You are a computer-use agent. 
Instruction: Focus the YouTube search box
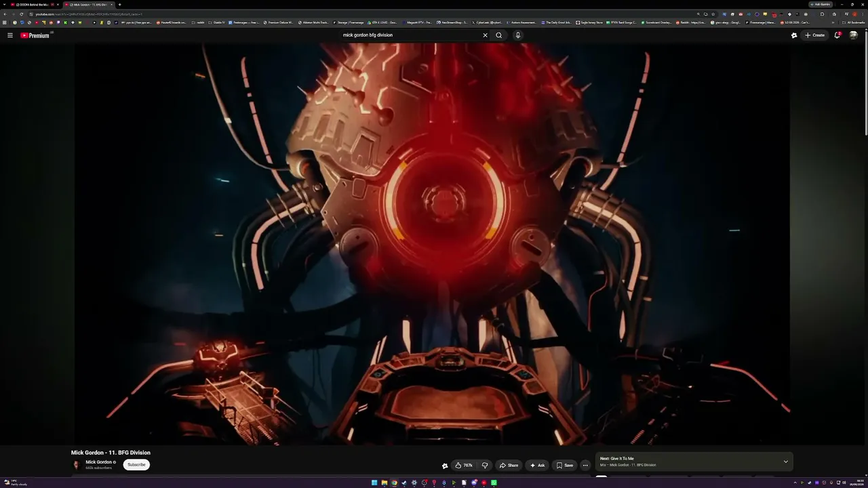[x=410, y=35]
